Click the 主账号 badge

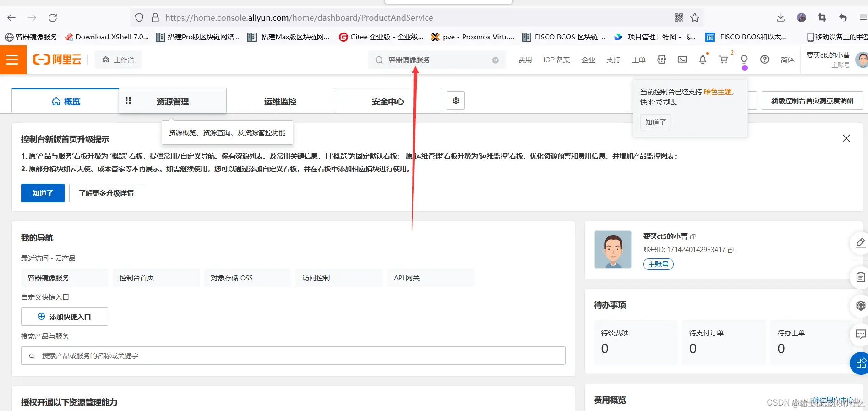(658, 264)
